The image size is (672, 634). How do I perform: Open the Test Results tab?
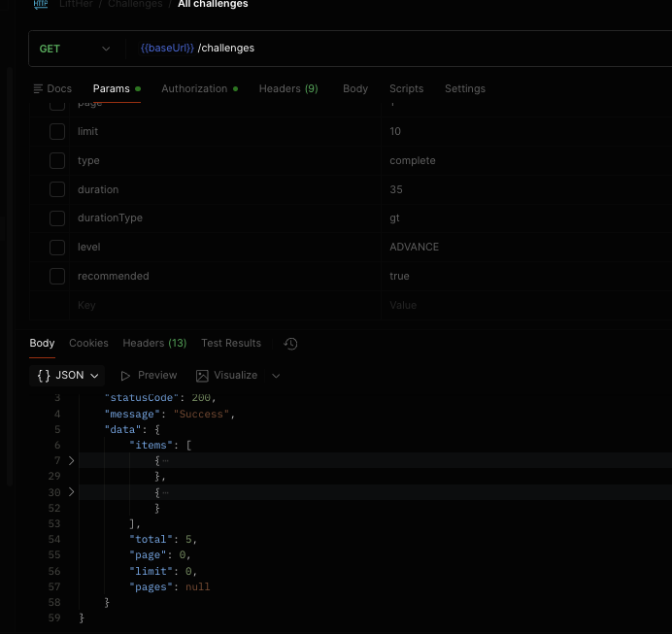(x=231, y=343)
